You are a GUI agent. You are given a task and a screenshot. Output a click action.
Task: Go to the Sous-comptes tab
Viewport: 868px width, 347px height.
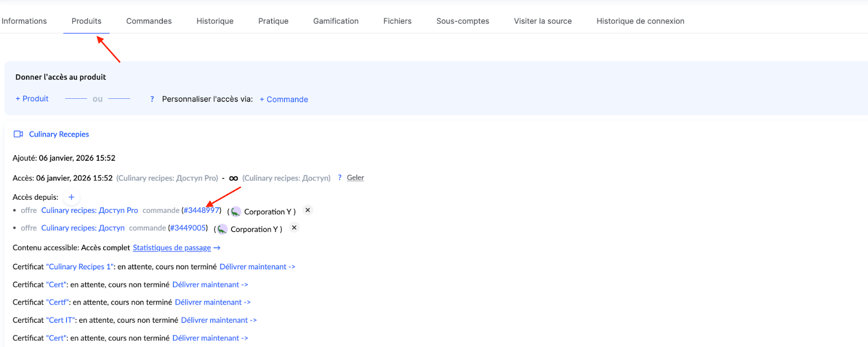tap(463, 21)
